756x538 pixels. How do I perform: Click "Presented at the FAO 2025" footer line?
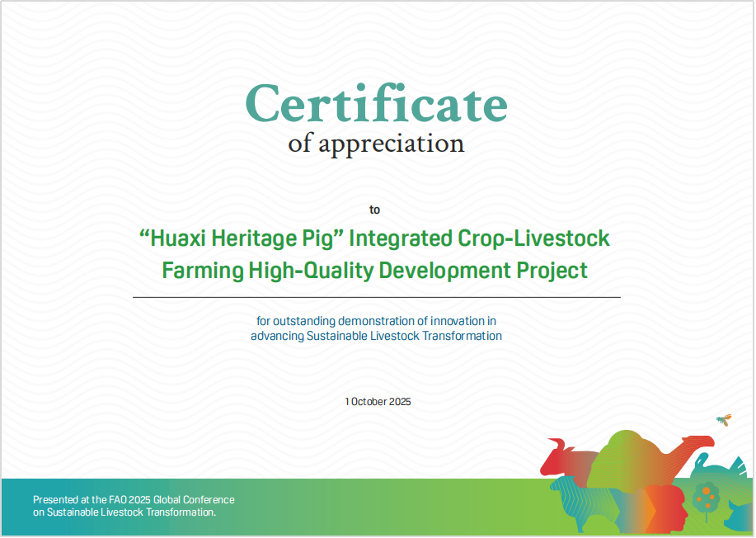(x=134, y=500)
